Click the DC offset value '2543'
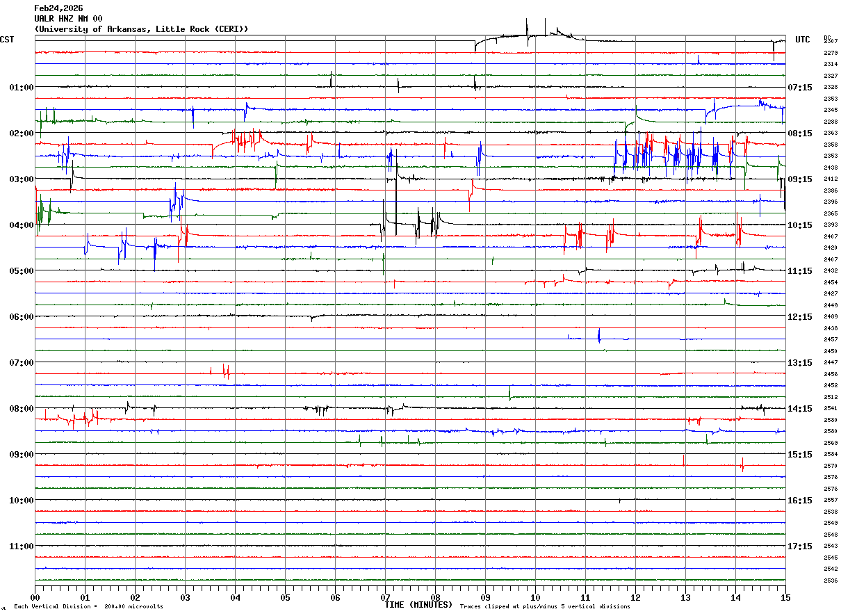Image resolution: width=841 pixels, height=616 pixels. (x=831, y=546)
